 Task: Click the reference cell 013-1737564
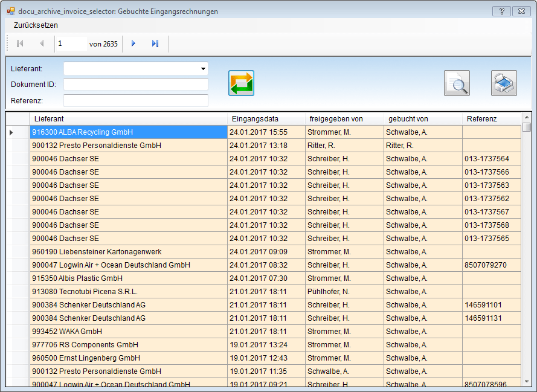[x=492, y=159]
